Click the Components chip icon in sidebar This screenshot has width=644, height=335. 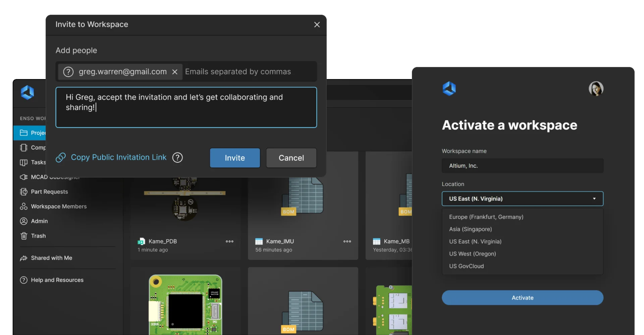(x=23, y=147)
